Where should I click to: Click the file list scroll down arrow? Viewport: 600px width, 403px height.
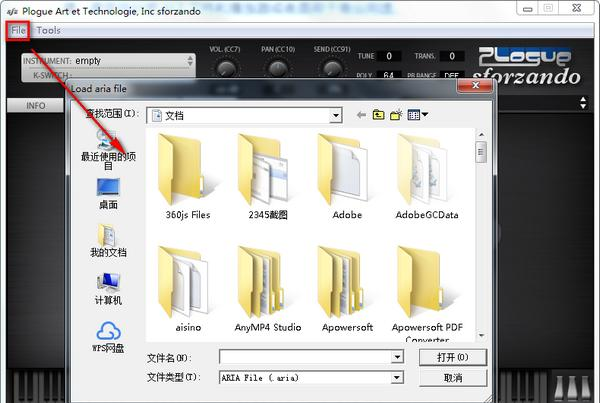click(x=481, y=336)
